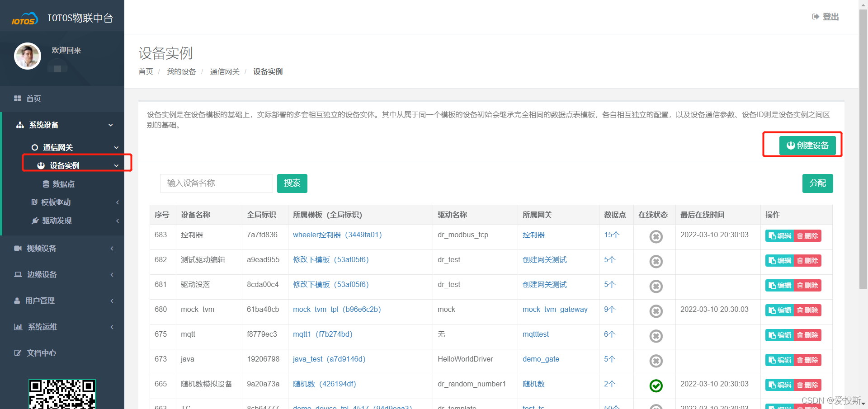The width and height of the screenshot is (868, 409).
Task: Go to 通信网关 in the breadcrumb
Action: 225,71
